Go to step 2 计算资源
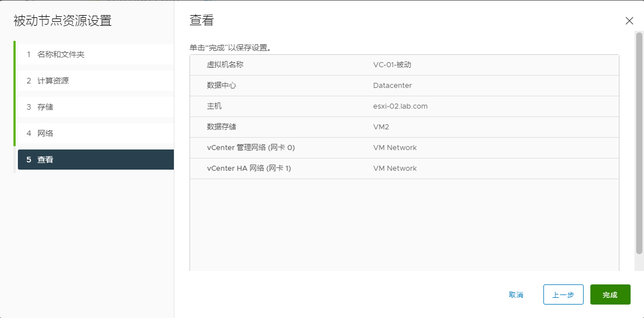 pyautogui.click(x=96, y=81)
